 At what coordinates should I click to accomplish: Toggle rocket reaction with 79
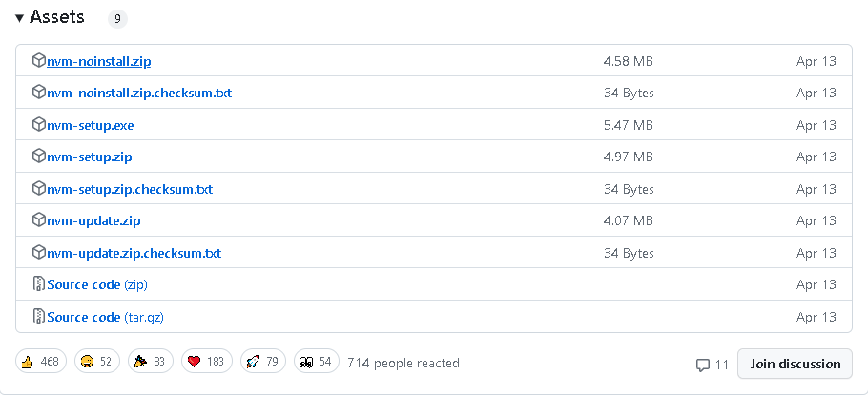[x=262, y=363]
